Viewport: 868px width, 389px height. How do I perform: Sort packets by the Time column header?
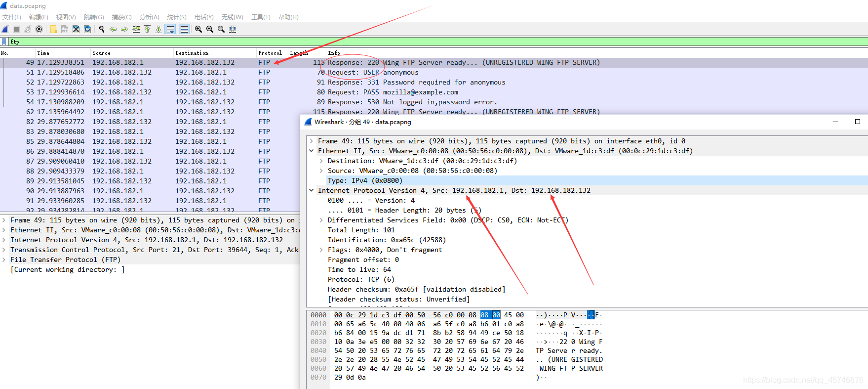(63, 53)
